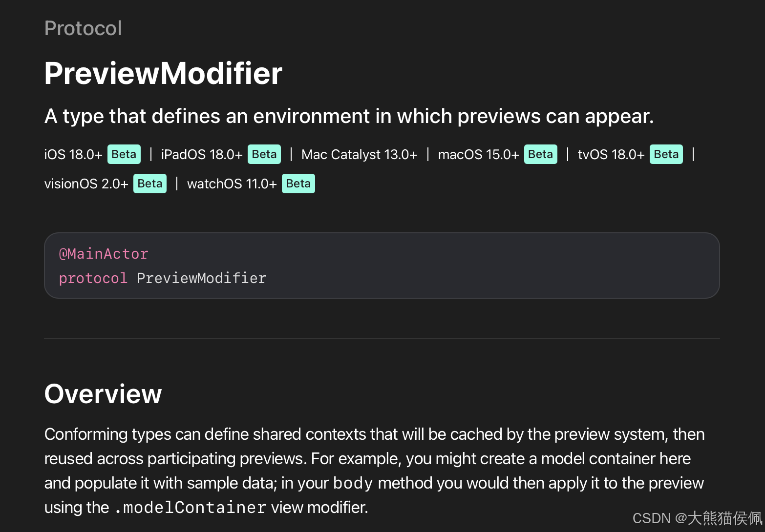Viewport: 765px width, 532px height.
Task: Click the Overview section heading
Action: pos(103,394)
